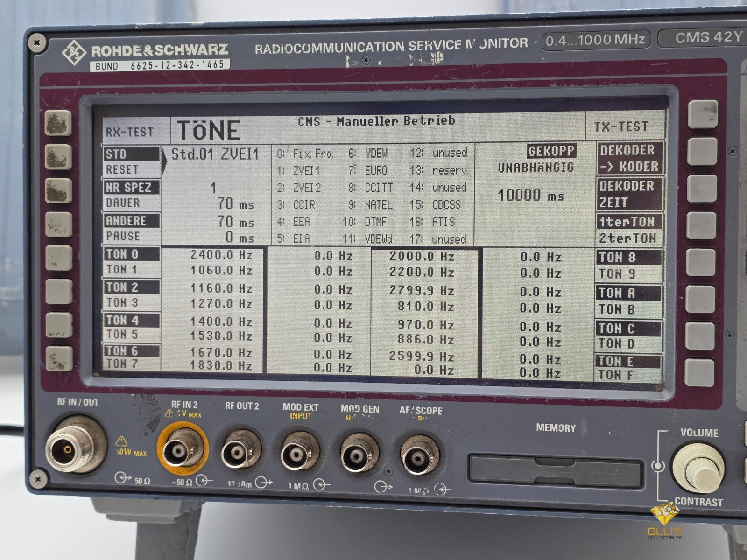The image size is (747, 560).
Task: Push the physical softkey beside TX-TEST
Action: coord(703,114)
